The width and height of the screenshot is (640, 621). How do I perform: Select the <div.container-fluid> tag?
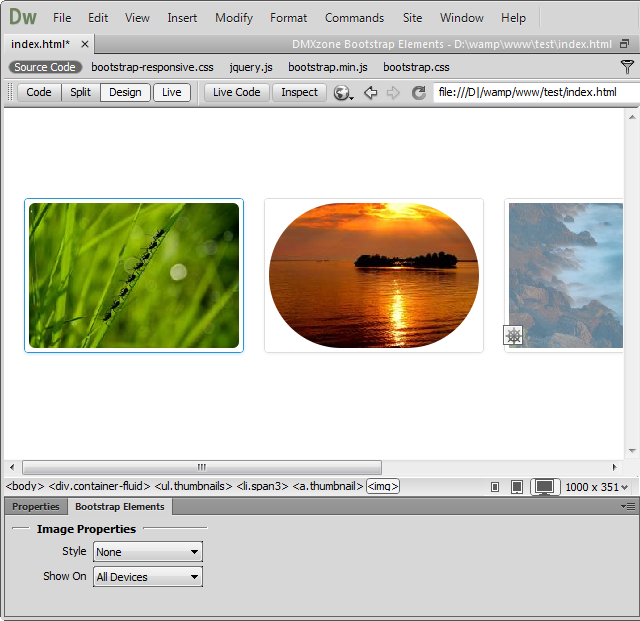click(x=99, y=486)
